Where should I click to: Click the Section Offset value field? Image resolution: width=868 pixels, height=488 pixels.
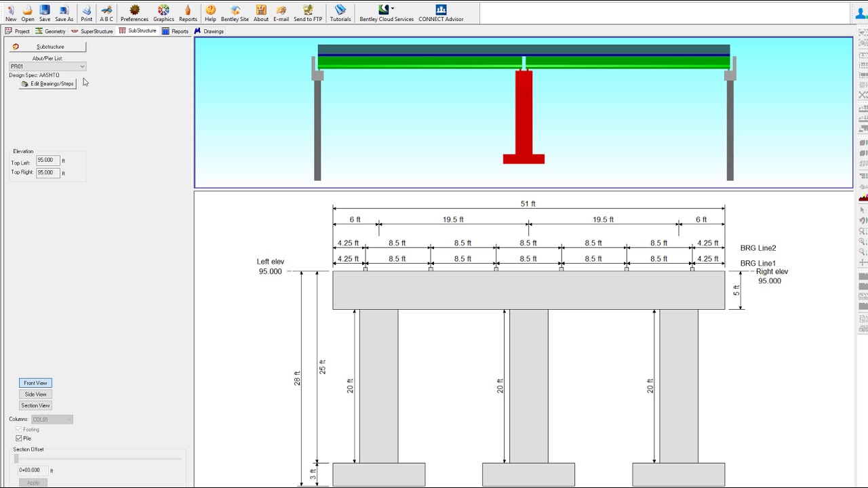click(x=33, y=470)
